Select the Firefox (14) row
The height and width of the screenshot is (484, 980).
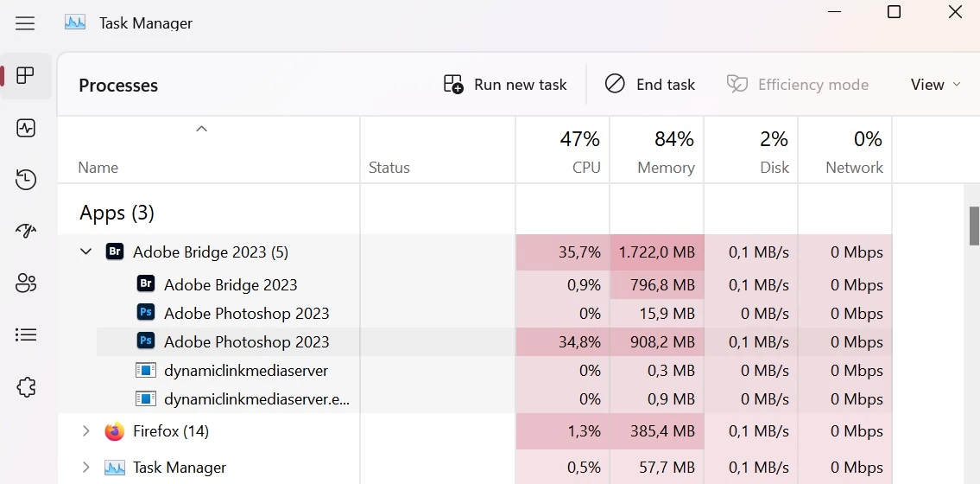pyautogui.click(x=475, y=431)
